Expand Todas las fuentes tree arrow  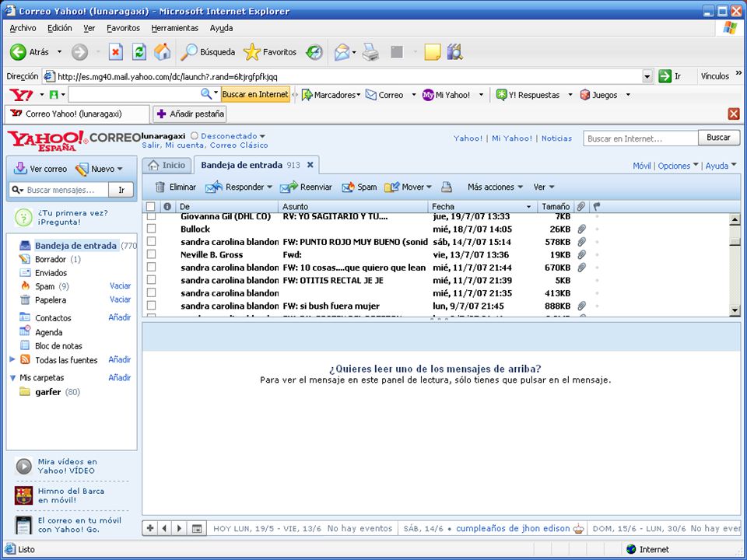[x=12, y=359]
